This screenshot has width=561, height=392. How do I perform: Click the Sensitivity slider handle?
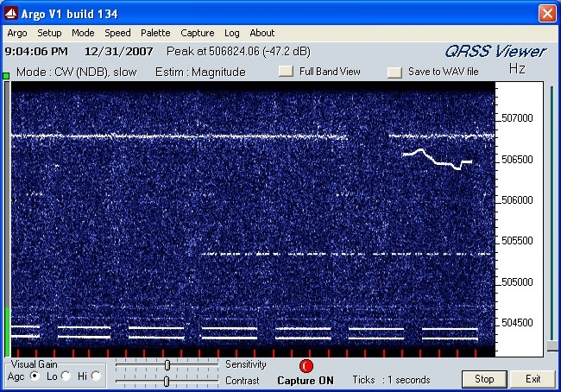pyautogui.click(x=167, y=365)
